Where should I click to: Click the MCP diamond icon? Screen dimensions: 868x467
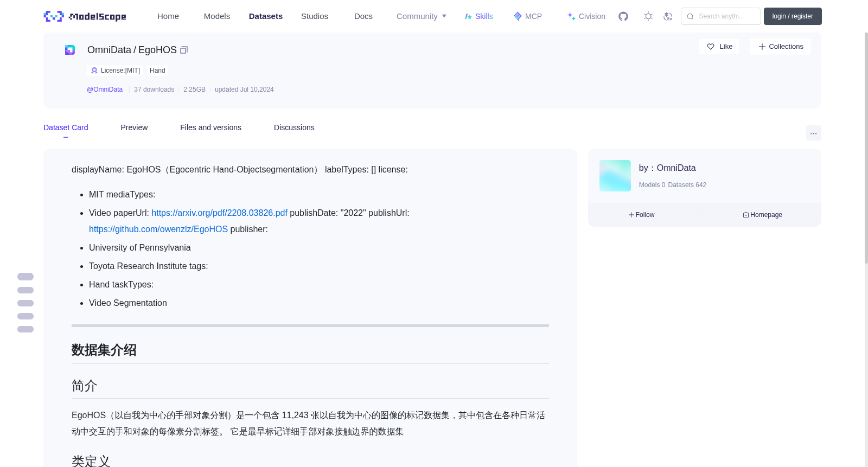point(518,16)
